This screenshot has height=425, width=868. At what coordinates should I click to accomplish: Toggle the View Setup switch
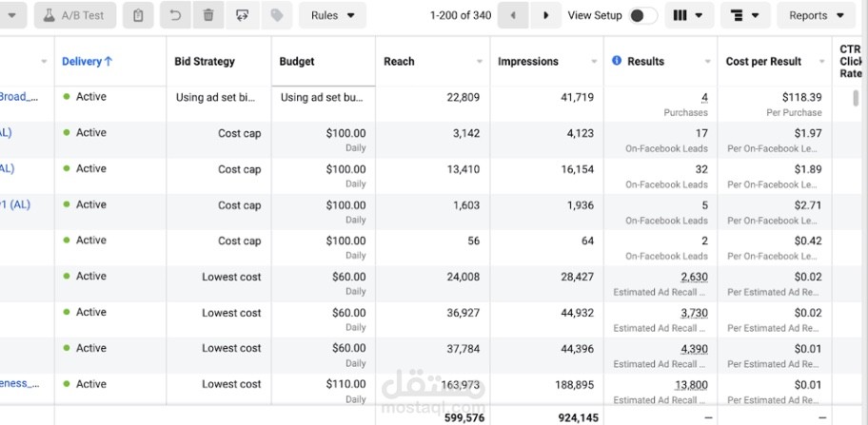point(642,15)
